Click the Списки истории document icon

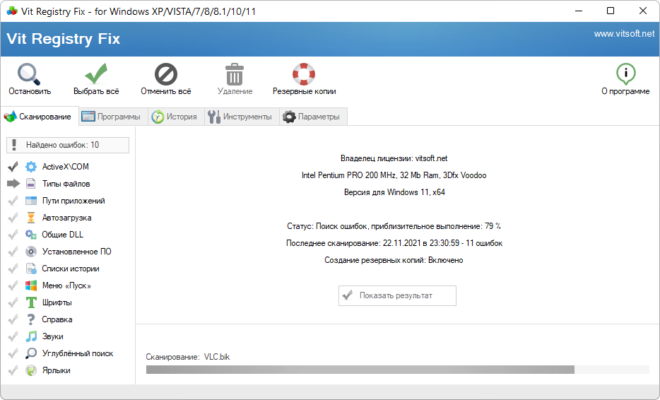pos(31,269)
